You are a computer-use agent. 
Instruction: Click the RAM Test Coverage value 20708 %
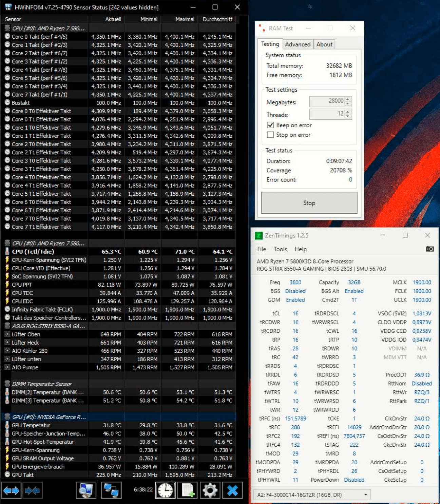tap(341, 170)
